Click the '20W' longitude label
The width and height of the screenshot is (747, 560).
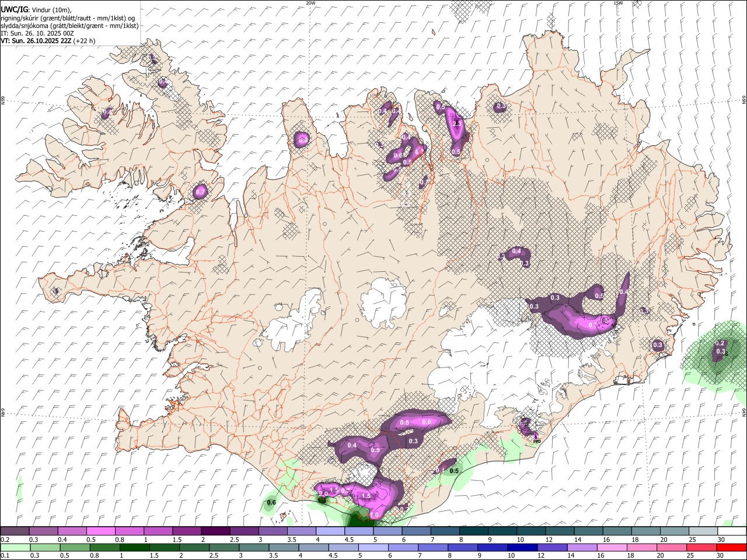point(310,3)
